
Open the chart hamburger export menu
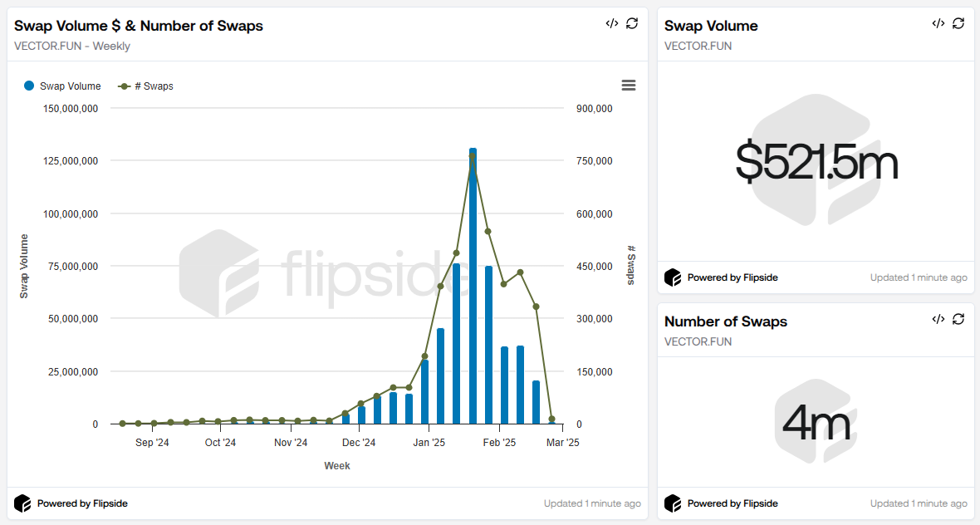[x=628, y=85]
